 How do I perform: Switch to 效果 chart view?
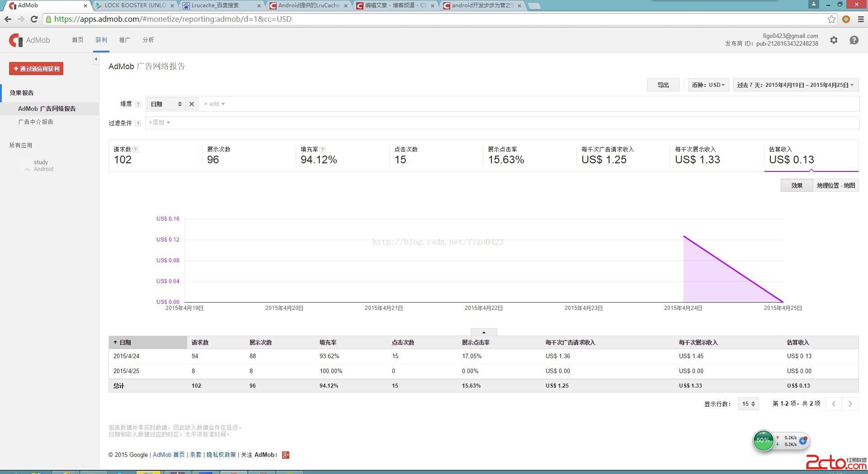click(x=797, y=185)
